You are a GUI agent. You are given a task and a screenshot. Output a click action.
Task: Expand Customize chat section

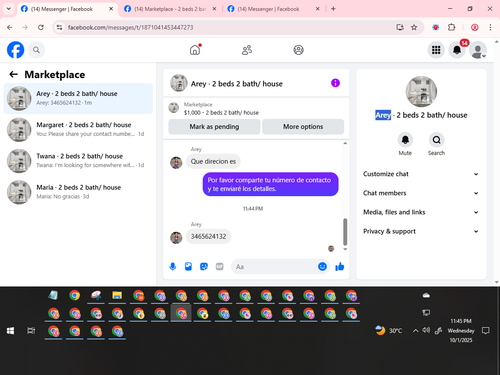tap(421, 174)
